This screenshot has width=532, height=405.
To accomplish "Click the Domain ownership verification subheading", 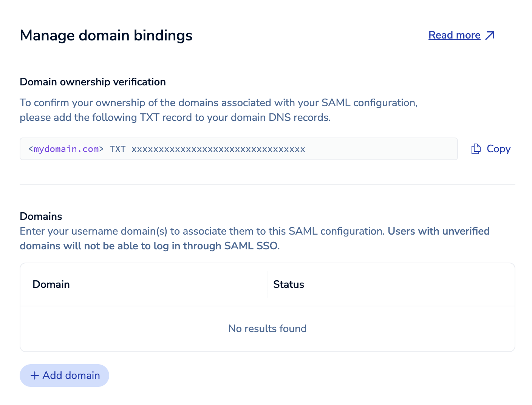I will point(93,82).
